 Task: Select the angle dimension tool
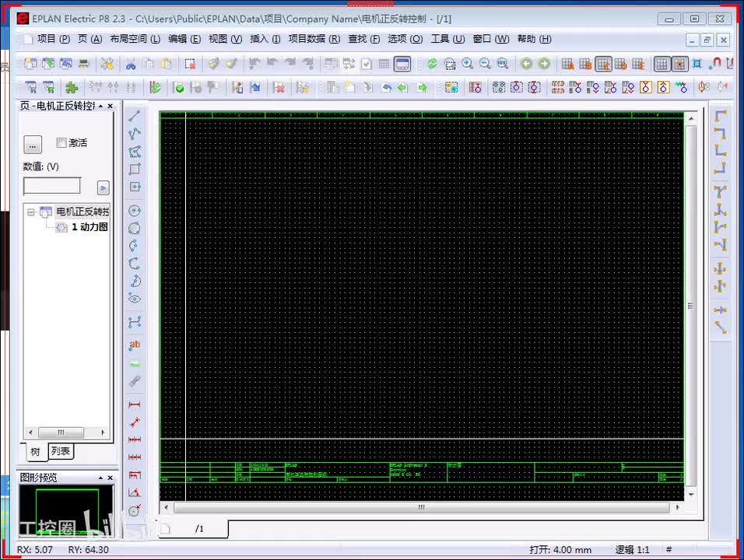point(135,492)
